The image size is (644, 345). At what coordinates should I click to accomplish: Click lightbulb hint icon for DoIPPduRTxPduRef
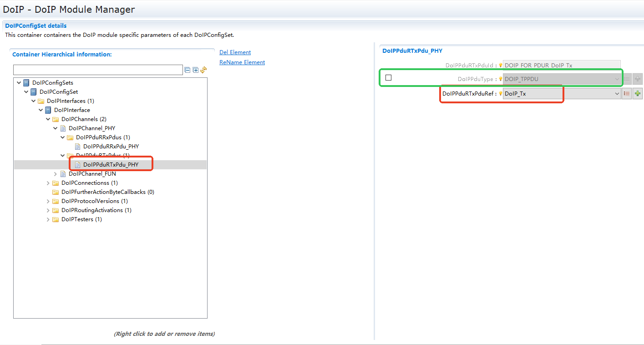point(500,94)
